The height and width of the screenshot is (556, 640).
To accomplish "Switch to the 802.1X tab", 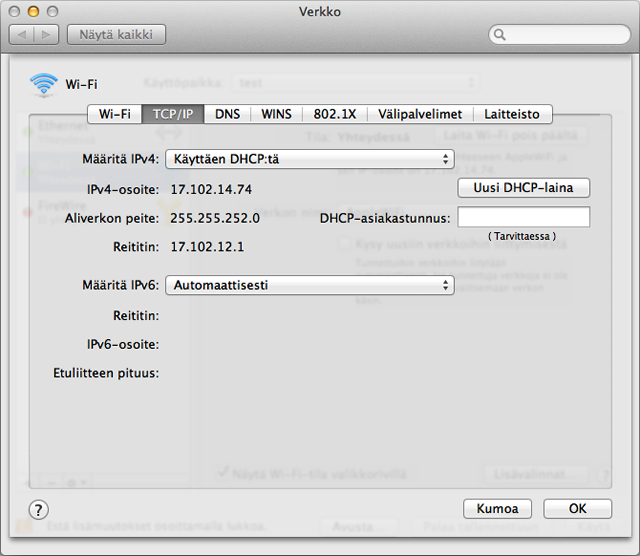I will click(335, 114).
